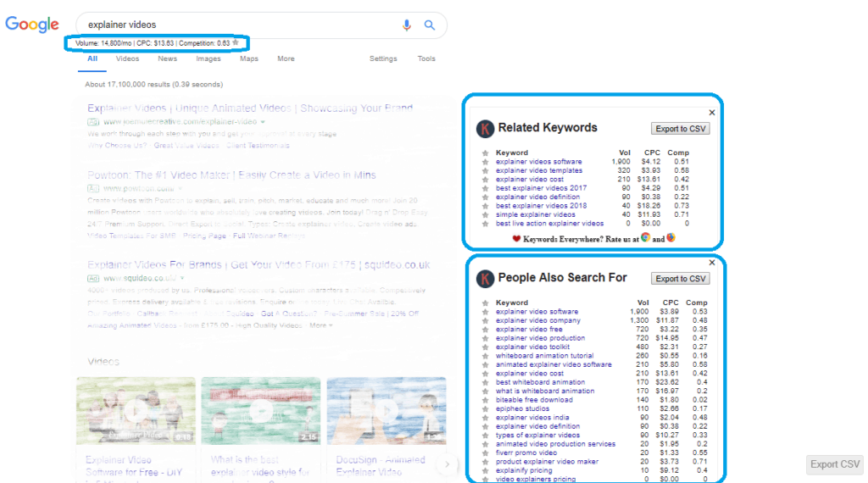This screenshot has height=483, width=868.
Task: Star the epipheo studios keyword
Action: click(486, 409)
